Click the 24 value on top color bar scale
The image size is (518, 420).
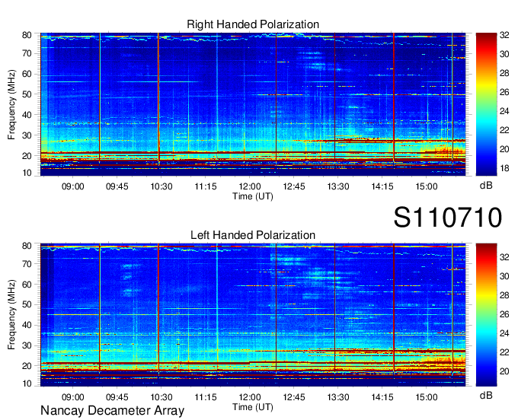point(504,111)
